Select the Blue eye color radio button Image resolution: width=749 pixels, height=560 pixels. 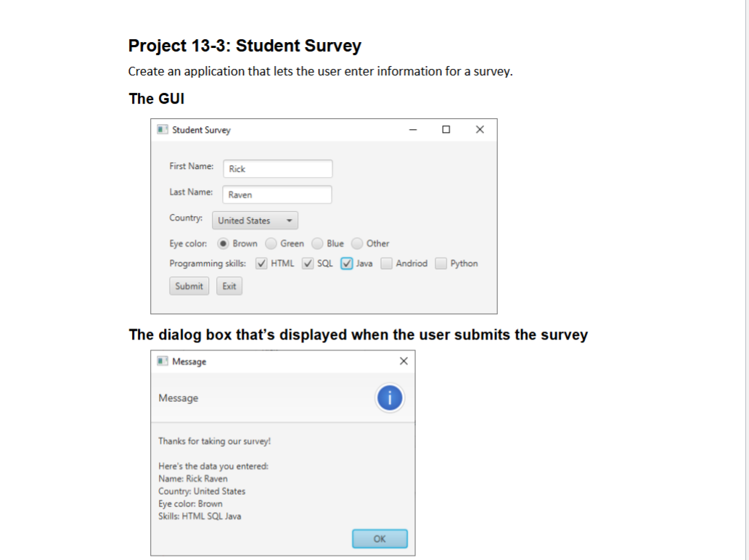pos(317,243)
